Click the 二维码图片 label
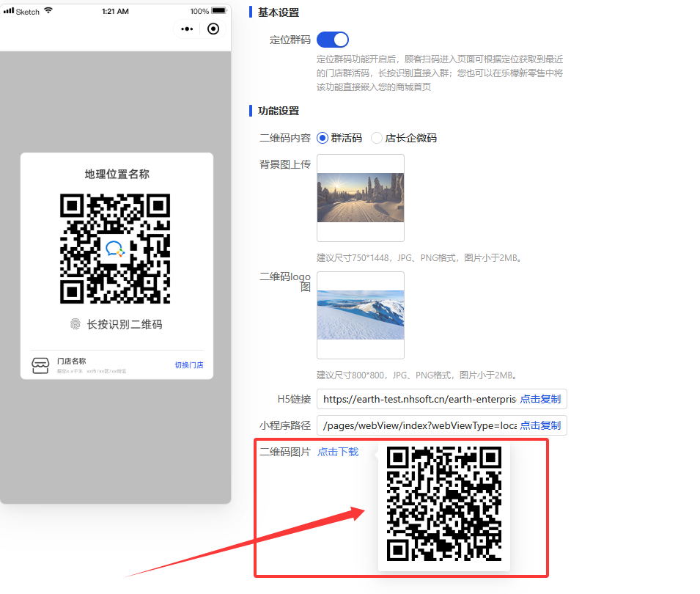Image resolution: width=700 pixels, height=594 pixels. pyautogui.click(x=285, y=452)
